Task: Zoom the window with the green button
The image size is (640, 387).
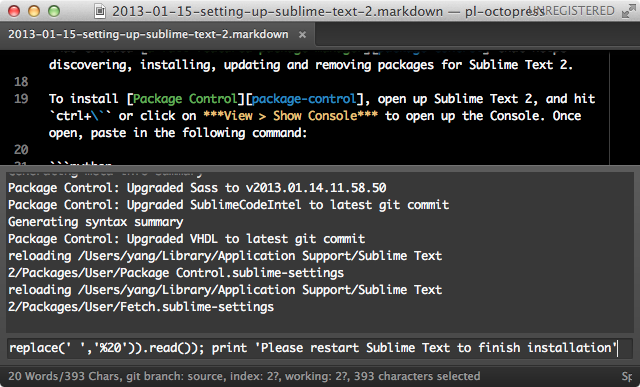Action: coord(54,11)
